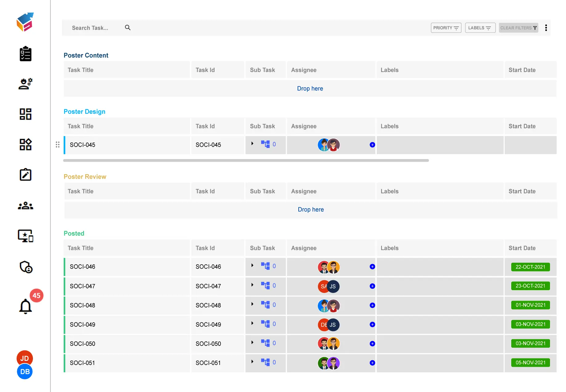Open the LABELS filter dropdown
This screenshot has height=392, width=566.
[480, 28]
